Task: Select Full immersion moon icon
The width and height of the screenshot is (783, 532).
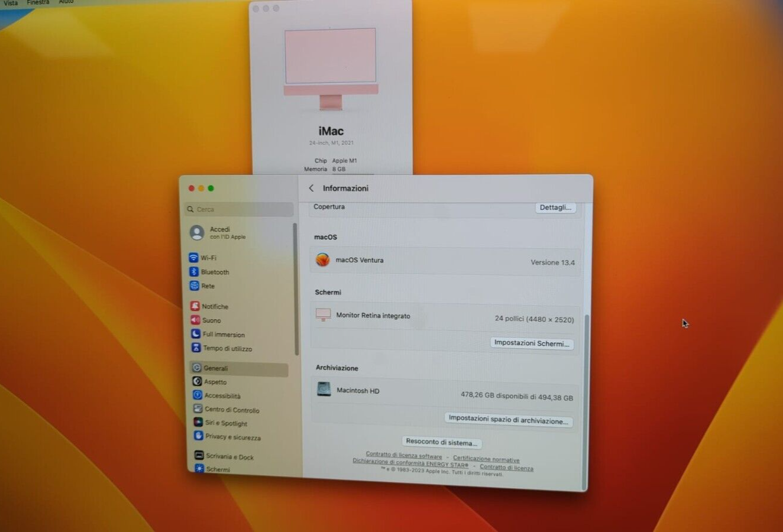Action: [x=196, y=333]
